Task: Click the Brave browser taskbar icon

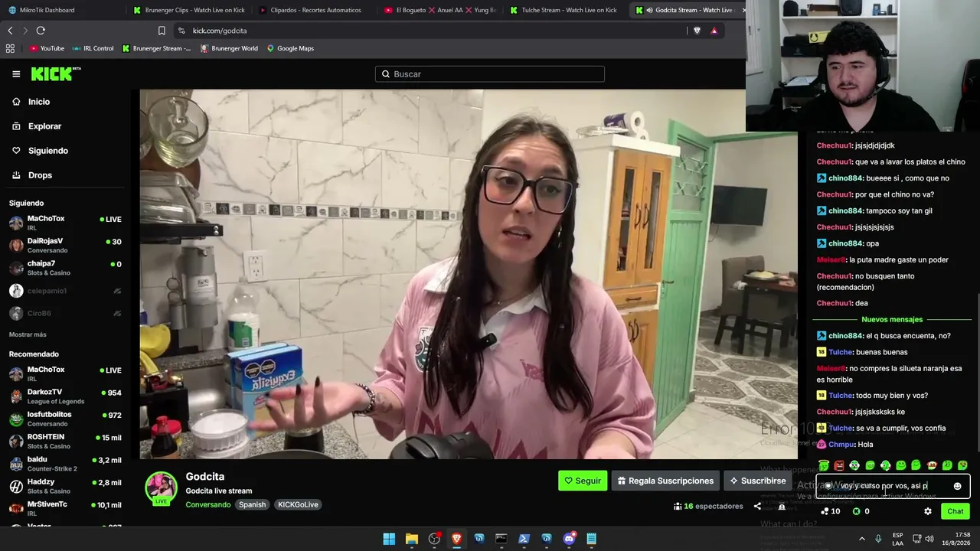Action: pos(456,539)
